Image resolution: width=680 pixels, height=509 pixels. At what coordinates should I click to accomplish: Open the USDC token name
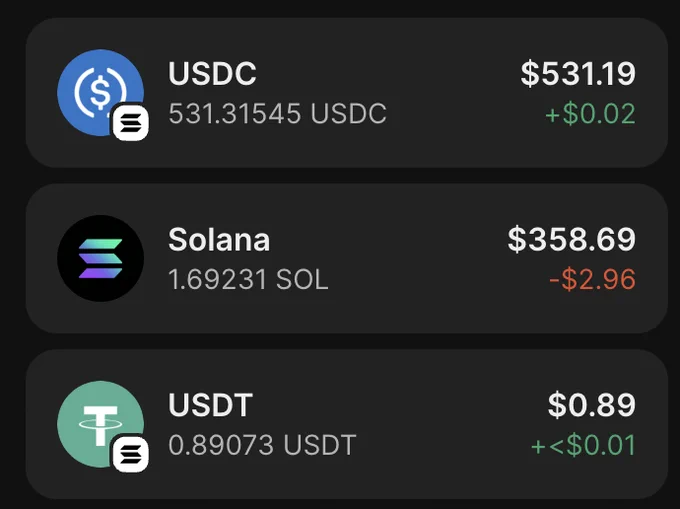point(212,73)
